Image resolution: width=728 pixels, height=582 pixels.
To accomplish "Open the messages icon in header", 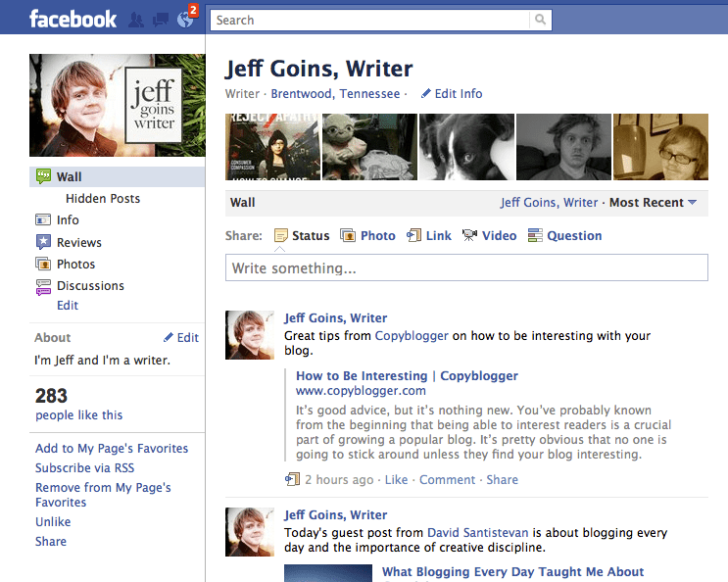I will click(x=161, y=20).
